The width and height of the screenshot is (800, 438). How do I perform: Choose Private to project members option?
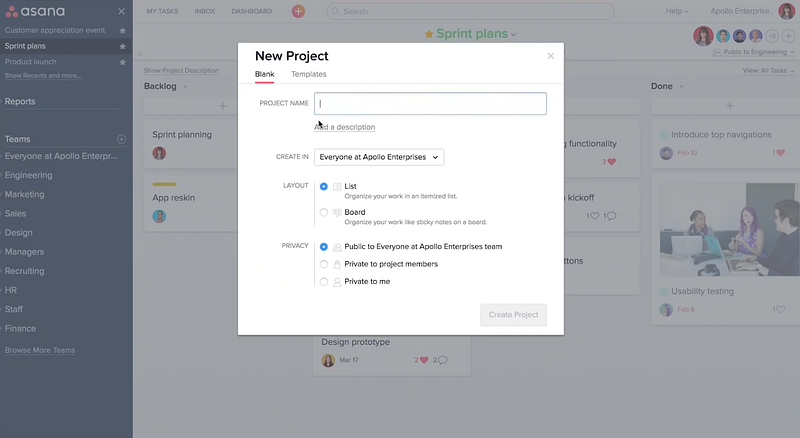coord(324,264)
